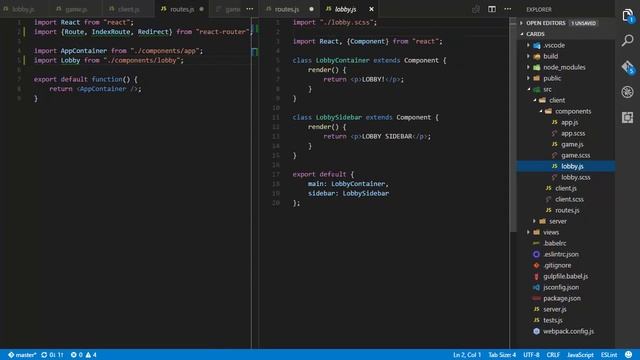Click the 1 UNSAVED badge in Open Editors
Image resolution: width=640 pixels, height=360 pixels.
pyautogui.click(x=583, y=23)
